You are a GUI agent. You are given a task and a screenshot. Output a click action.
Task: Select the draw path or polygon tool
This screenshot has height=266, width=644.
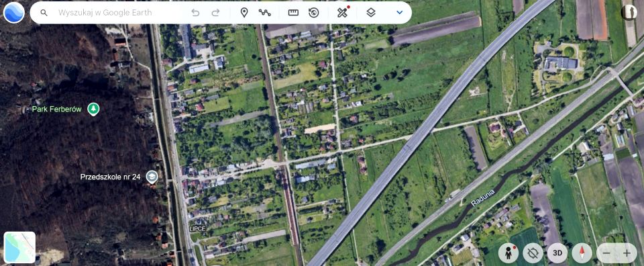(264, 13)
